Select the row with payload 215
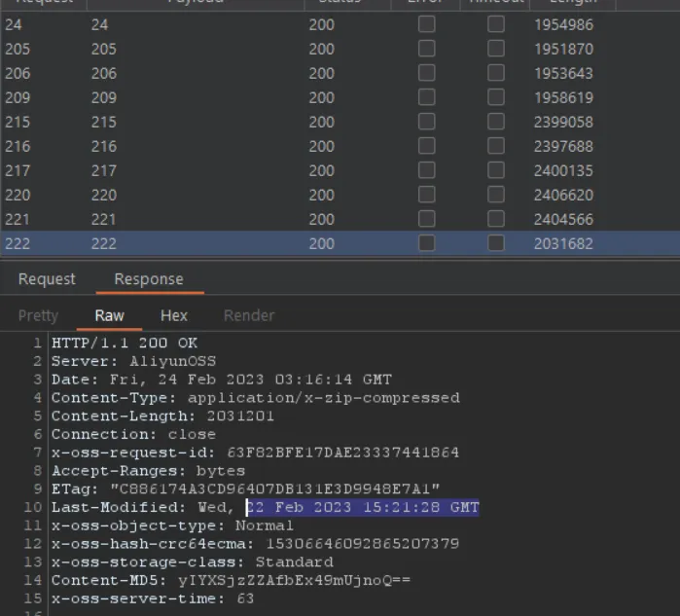The image size is (680, 616). [x=340, y=122]
